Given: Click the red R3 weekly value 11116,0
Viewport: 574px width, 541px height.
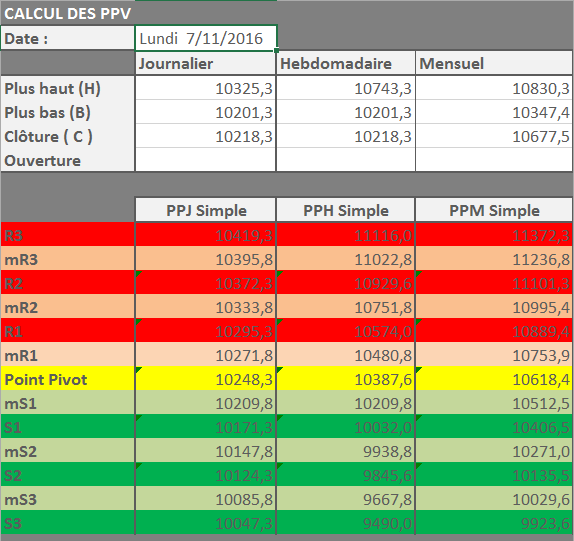Looking at the screenshot, I should click(346, 235).
